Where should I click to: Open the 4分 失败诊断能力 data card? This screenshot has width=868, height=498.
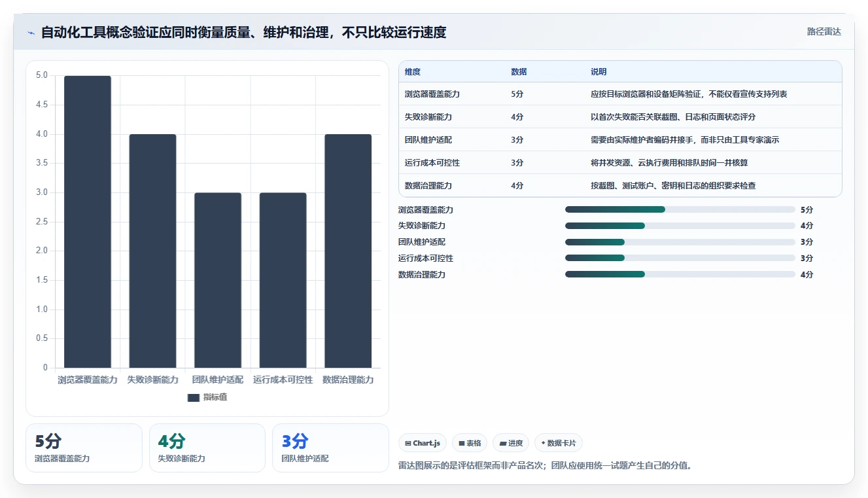point(207,448)
